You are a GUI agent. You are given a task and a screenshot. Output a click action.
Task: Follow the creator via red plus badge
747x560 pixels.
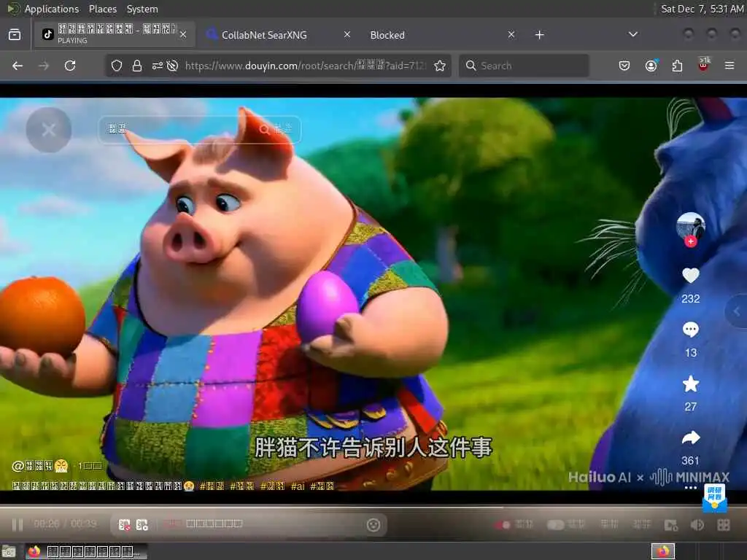click(x=690, y=242)
